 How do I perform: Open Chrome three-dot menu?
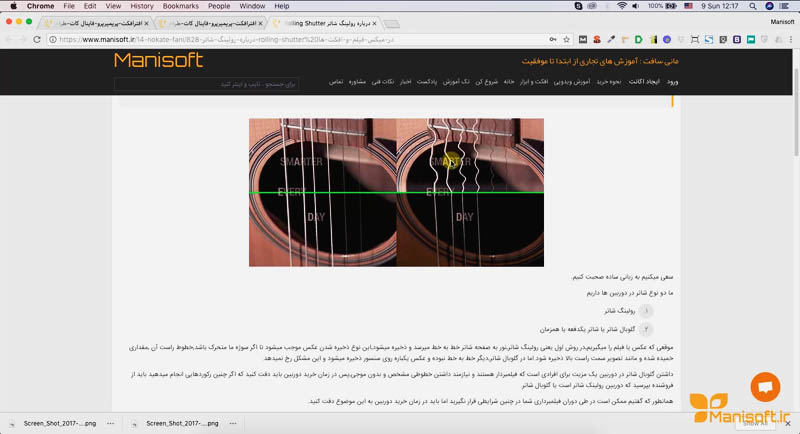tap(791, 39)
